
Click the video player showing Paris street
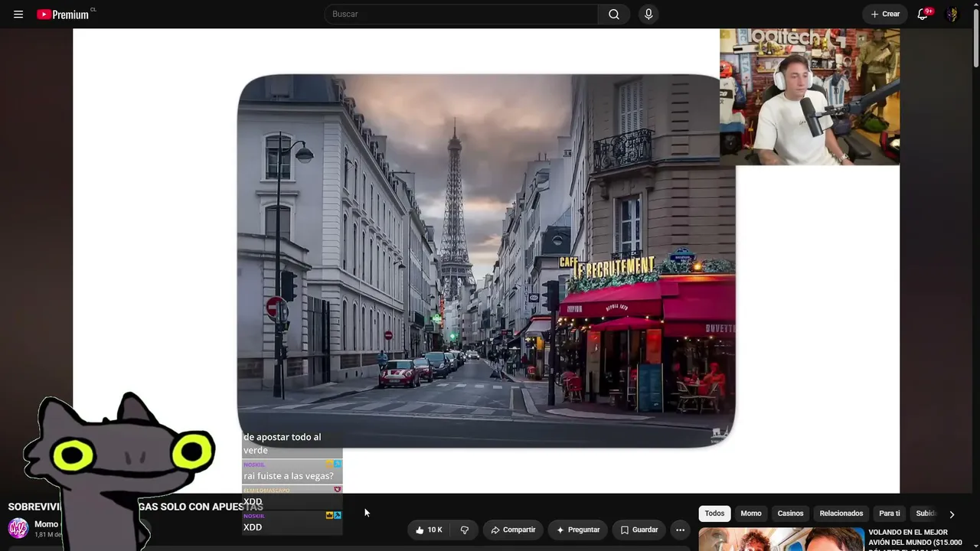click(x=486, y=261)
